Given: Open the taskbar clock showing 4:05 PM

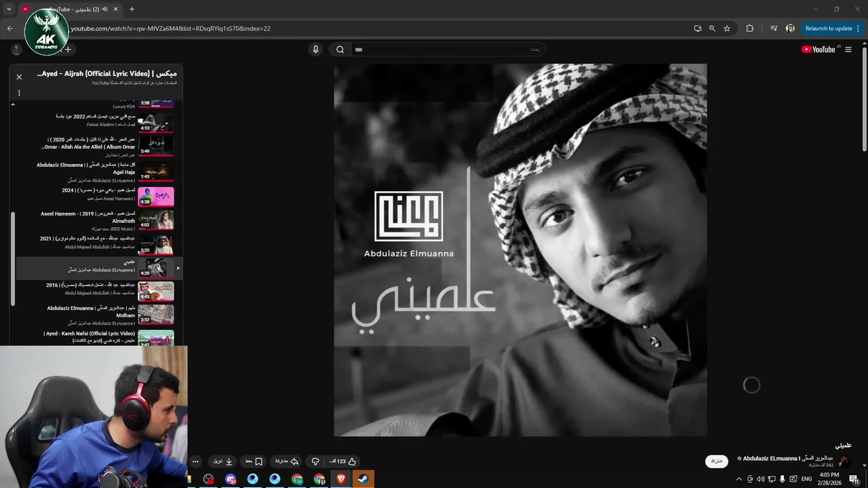Looking at the screenshot, I should [x=829, y=479].
